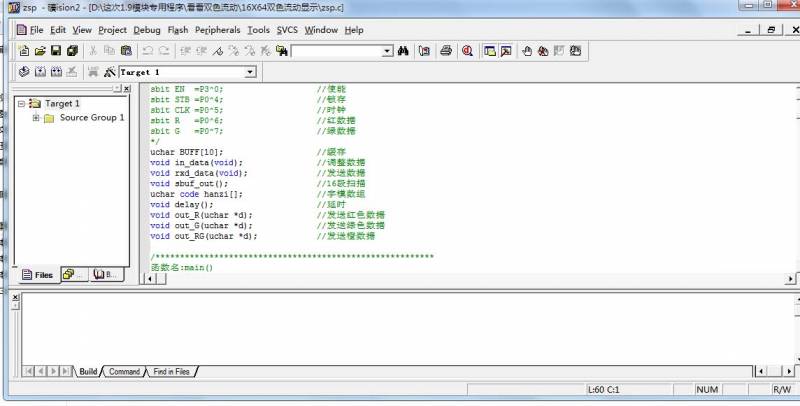
Task: Switch to the Find in Files tab
Action: click(x=171, y=372)
